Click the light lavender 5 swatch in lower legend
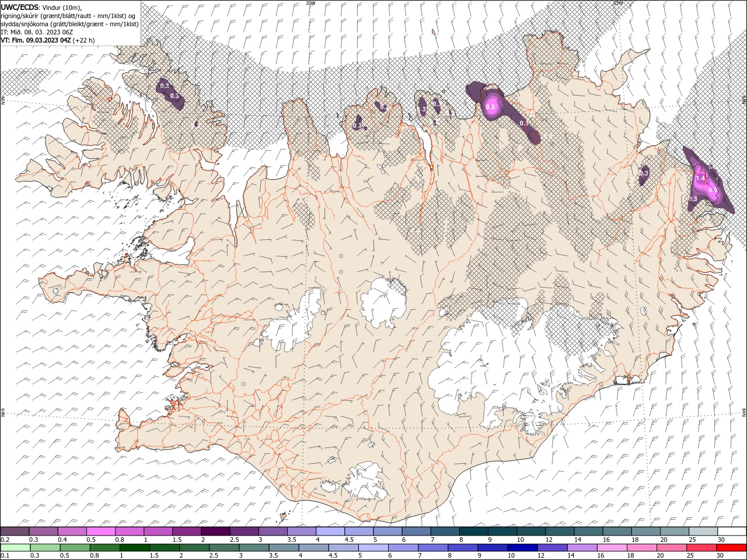The width and height of the screenshot is (747, 560). pyautogui.click(x=373, y=548)
